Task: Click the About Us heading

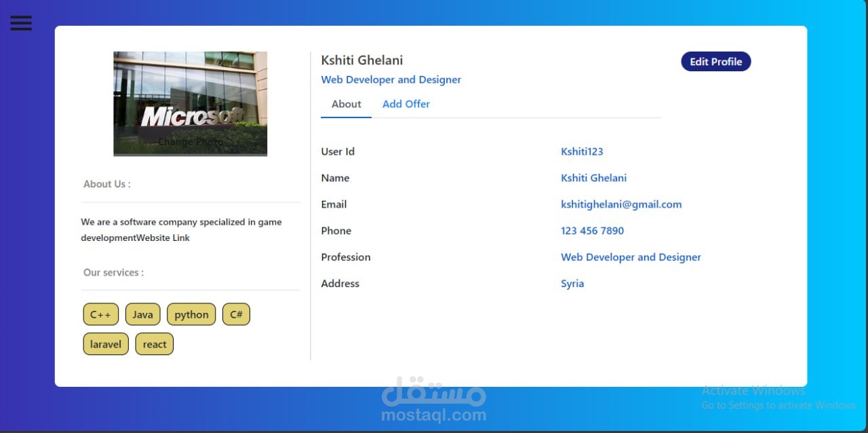Action: coord(106,184)
